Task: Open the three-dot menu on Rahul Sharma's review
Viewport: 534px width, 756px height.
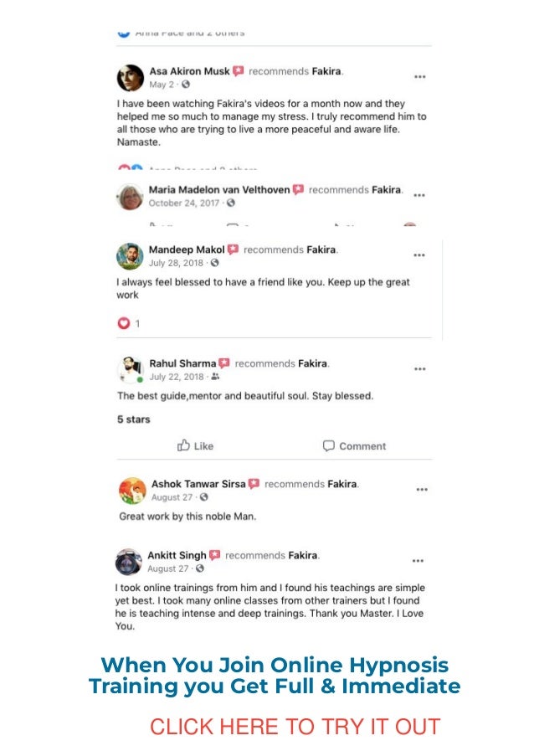Action: [420, 369]
